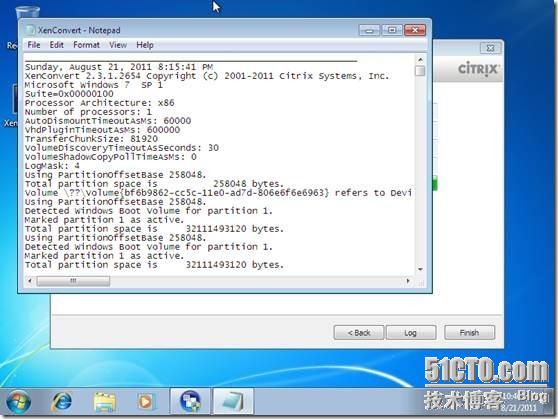The width and height of the screenshot is (558, 419).
Task: Click the vertical scrollbar up arrow
Action: (x=420, y=59)
